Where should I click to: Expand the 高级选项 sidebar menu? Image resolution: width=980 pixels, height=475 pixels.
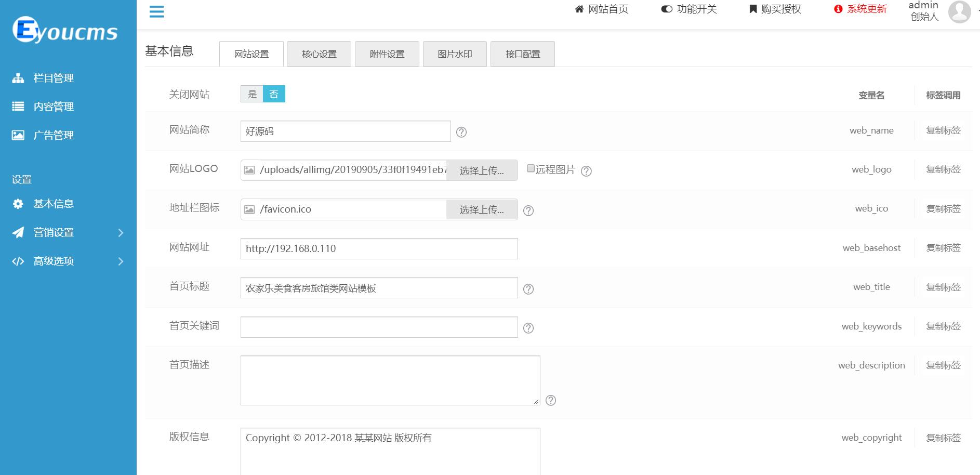[x=68, y=261]
